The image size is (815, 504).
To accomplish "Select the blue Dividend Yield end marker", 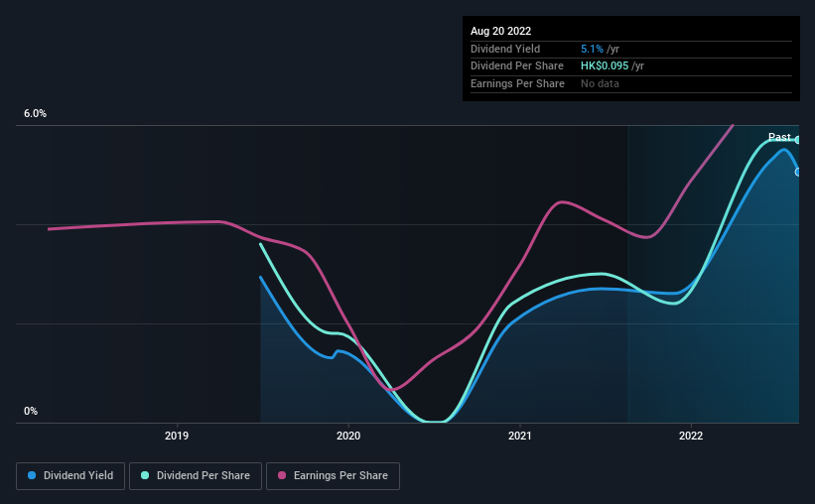I will point(798,172).
